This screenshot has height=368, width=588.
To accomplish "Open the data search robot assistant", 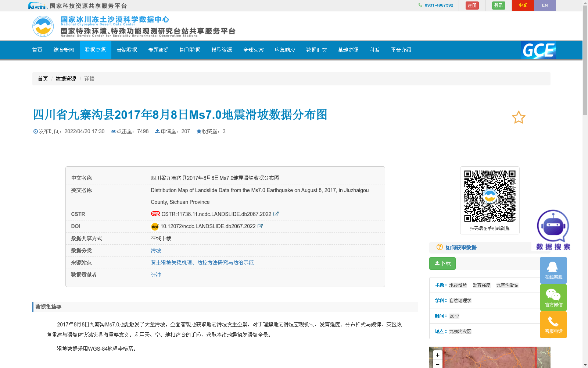I will tap(553, 230).
